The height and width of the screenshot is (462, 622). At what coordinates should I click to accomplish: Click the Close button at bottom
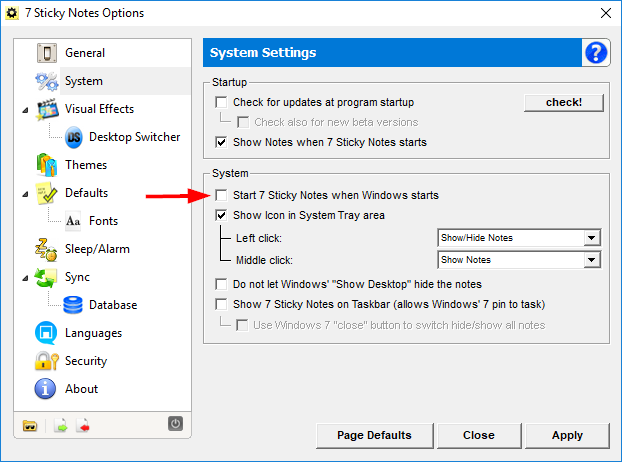[479, 435]
